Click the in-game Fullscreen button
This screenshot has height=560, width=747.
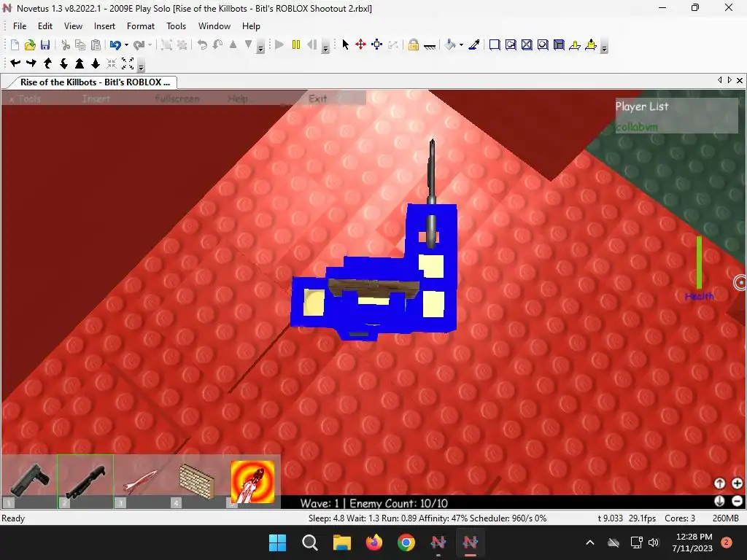[x=177, y=98]
